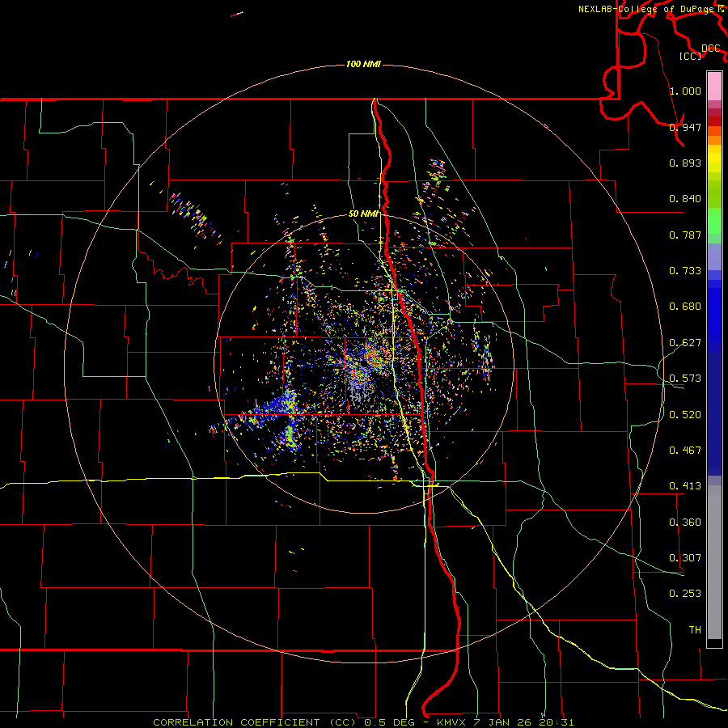Click the 0.947 color scale value

click(x=685, y=127)
